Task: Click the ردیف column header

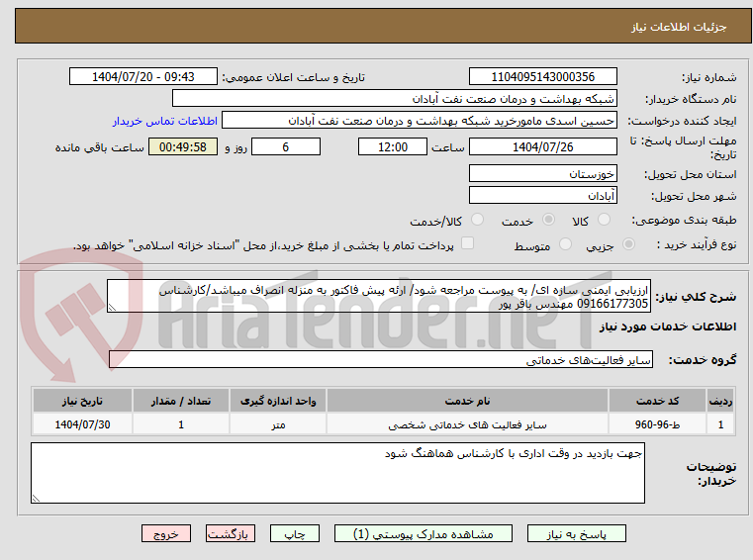Action: pyautogui.click(x=720, y=401)
